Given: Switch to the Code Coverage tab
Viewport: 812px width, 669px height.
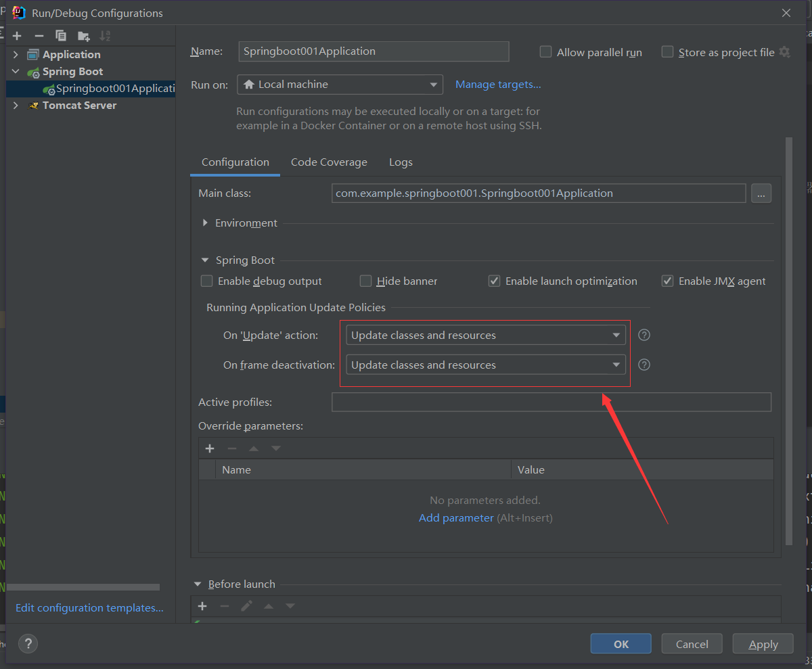Looking at the screenshot, I should point(329,162).
